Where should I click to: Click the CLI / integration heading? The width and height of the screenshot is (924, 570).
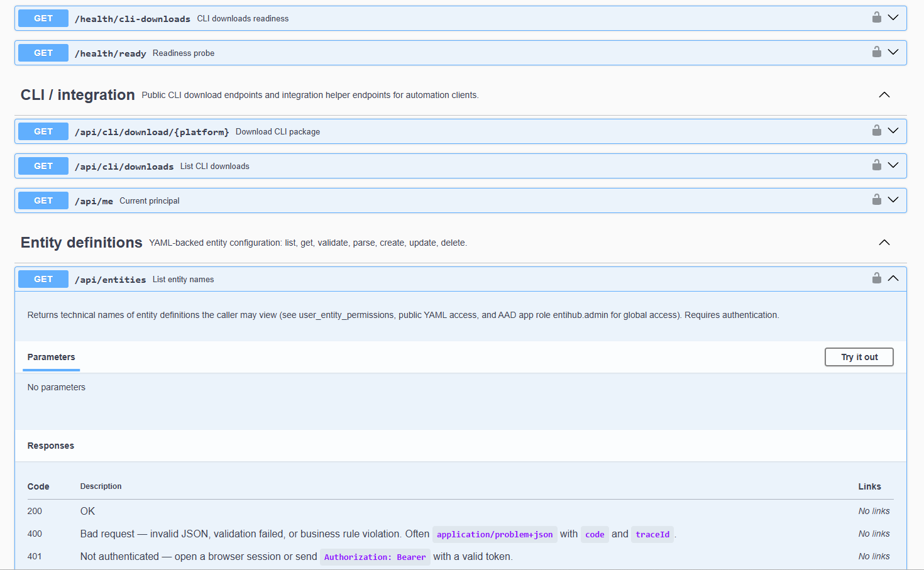coord(77,95)
